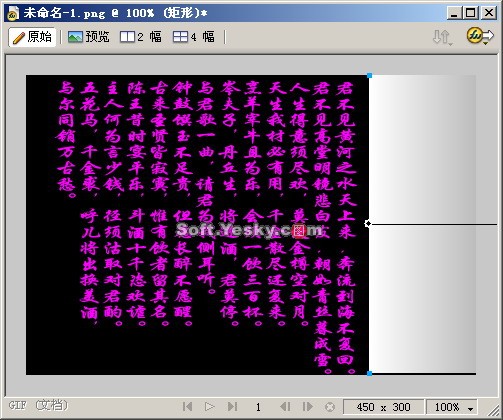The height and width of the screenshot is (420, 503).
Task: Step to previous frame
Action: click(x=285, y=407)
